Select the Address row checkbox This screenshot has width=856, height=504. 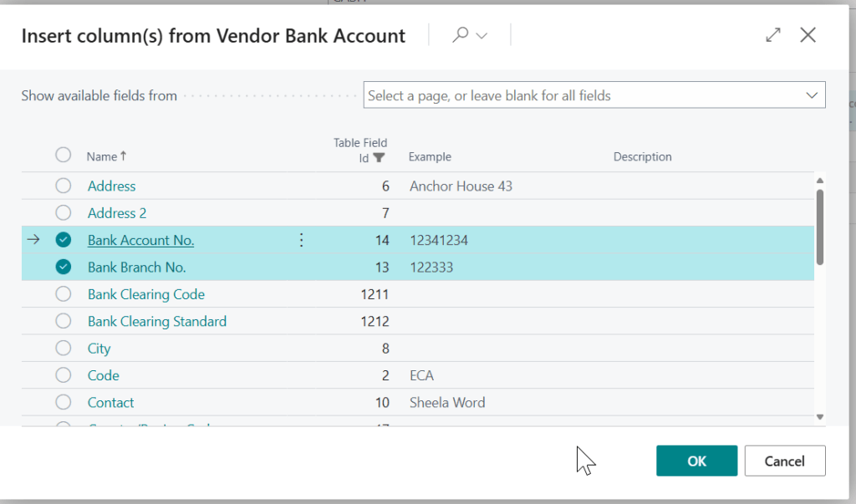[x=64, y=186]
